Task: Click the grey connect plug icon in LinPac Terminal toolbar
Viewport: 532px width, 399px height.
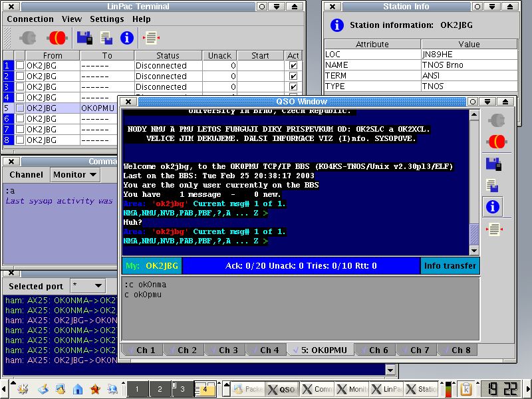Action: (x=28, y=38)
